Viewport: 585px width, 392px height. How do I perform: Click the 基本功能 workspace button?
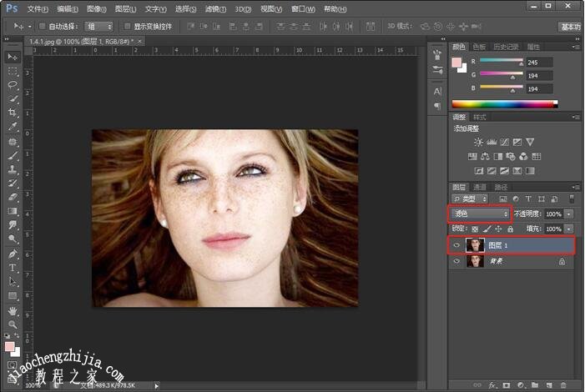click(570, 26)
